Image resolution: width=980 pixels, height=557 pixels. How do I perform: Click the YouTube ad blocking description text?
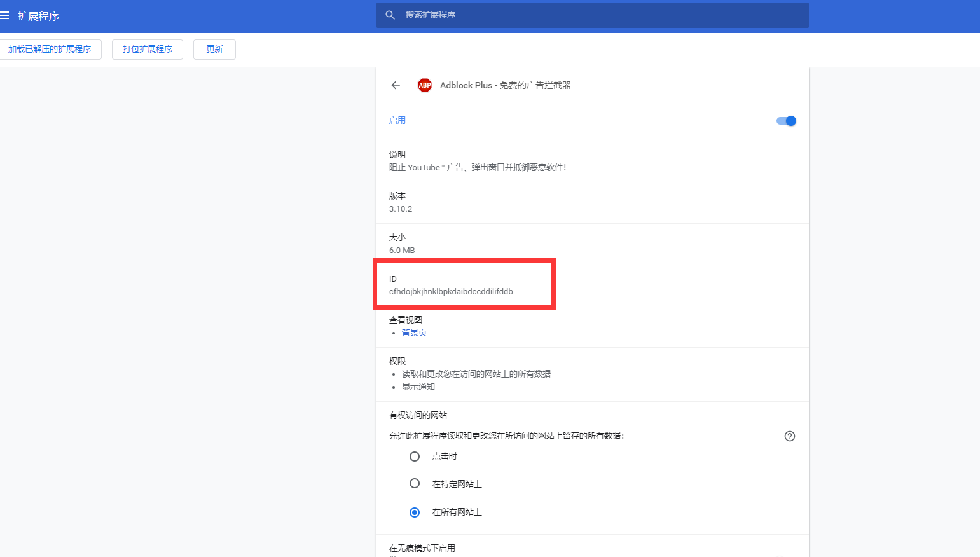click(x=478, y=168)
